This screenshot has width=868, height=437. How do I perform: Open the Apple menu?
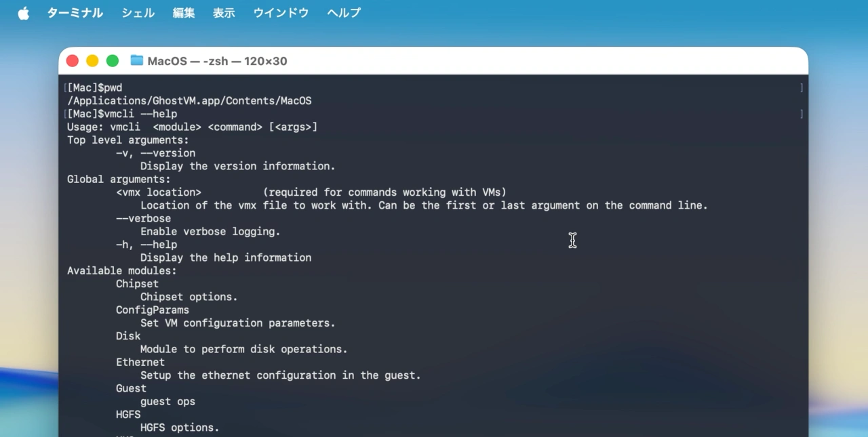24,13
